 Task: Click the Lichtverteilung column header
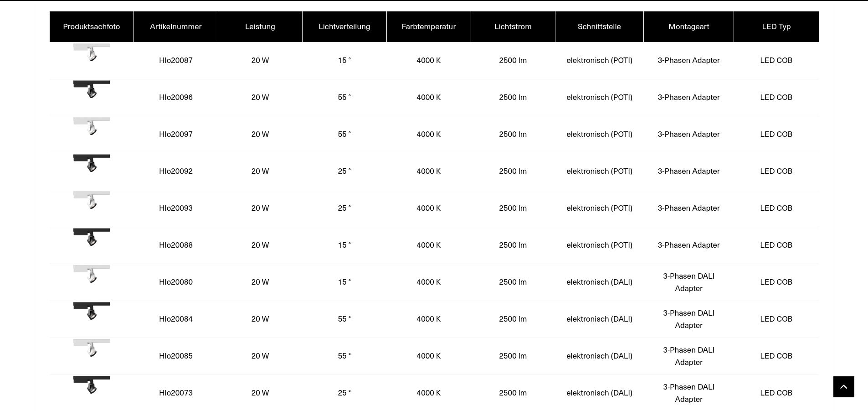tap(344, 26)
